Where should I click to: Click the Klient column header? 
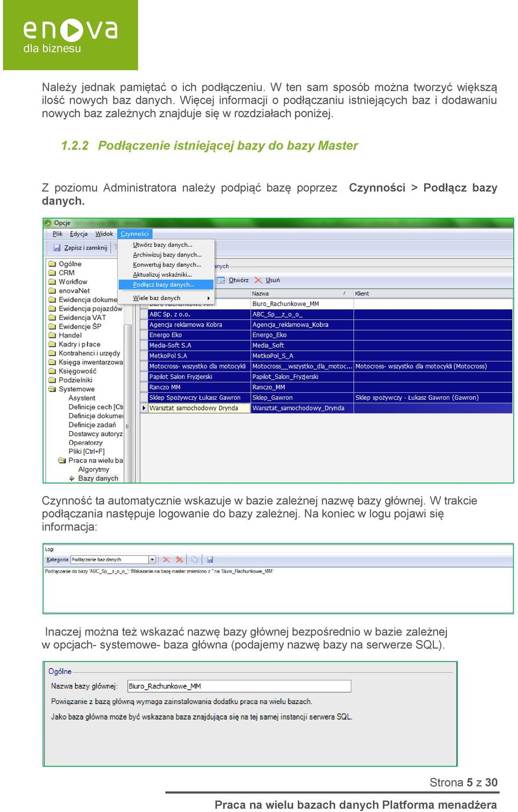tap(433, 294)
